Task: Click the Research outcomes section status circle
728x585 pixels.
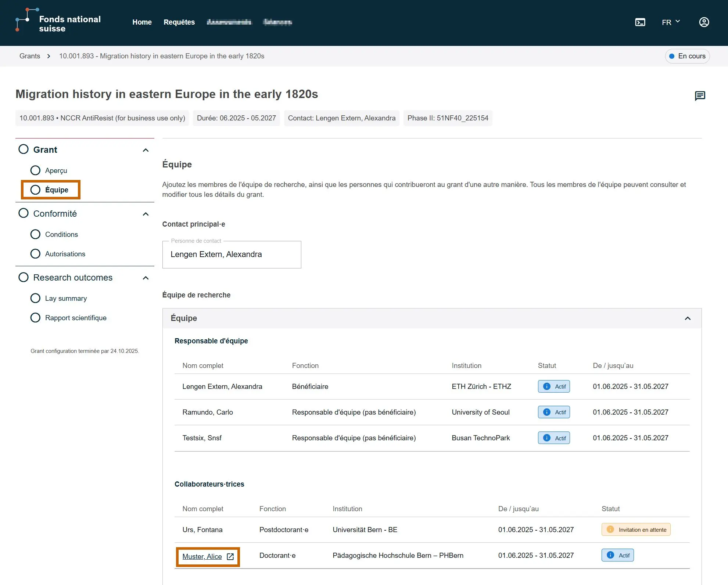Action: coord(24,277)
